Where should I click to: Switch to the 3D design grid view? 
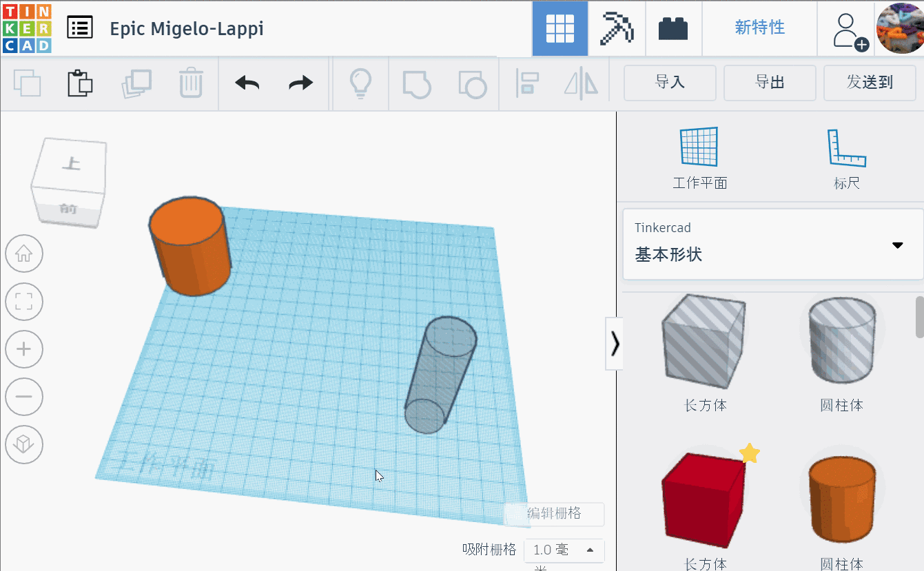pyautogui.click(x=560, y=28)
